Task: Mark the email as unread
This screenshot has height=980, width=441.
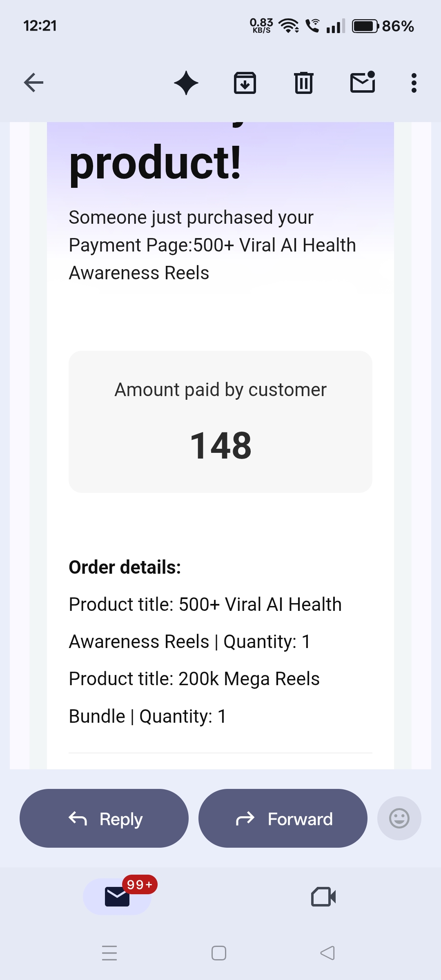Action: [363, 82]
